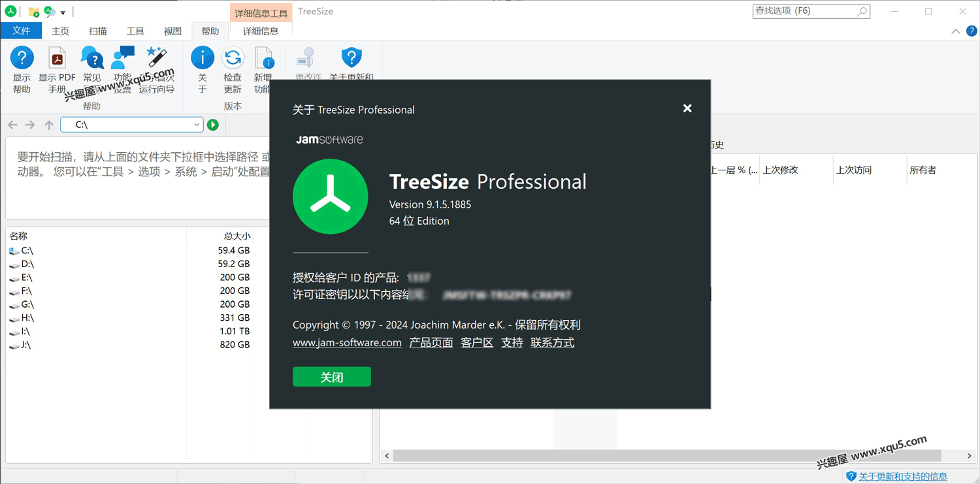Open the Contact (联系方式) link
This screenshot has height=484, width=980.
click(553, 343)
